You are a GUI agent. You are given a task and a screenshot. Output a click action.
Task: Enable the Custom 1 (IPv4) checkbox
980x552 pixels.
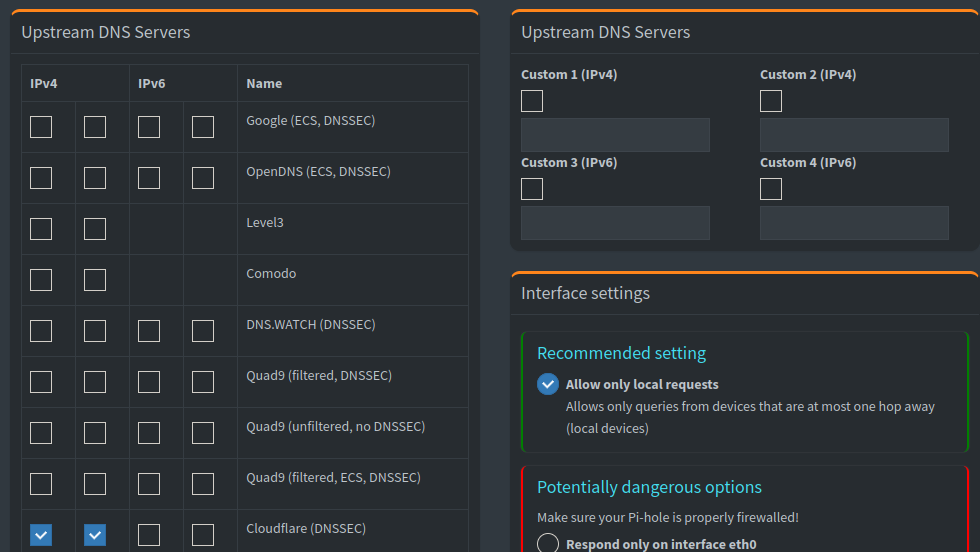[x=532, y=101]
